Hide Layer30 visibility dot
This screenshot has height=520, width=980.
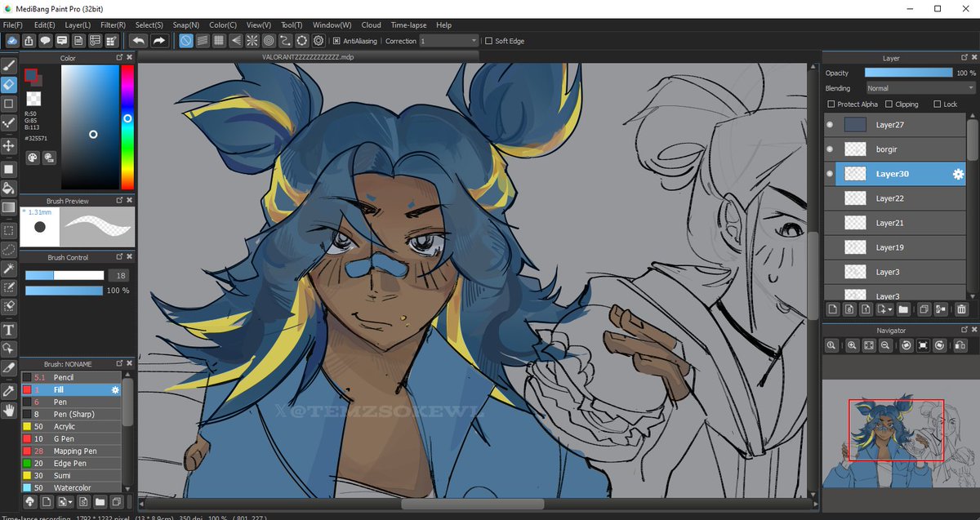click(x=830, y=174)
